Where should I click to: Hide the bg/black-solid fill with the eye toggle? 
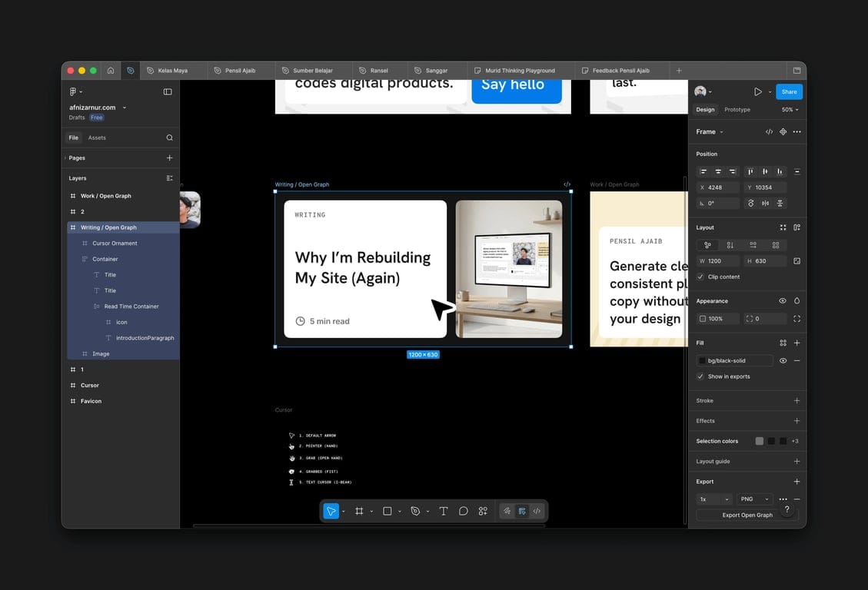(783, 360)
